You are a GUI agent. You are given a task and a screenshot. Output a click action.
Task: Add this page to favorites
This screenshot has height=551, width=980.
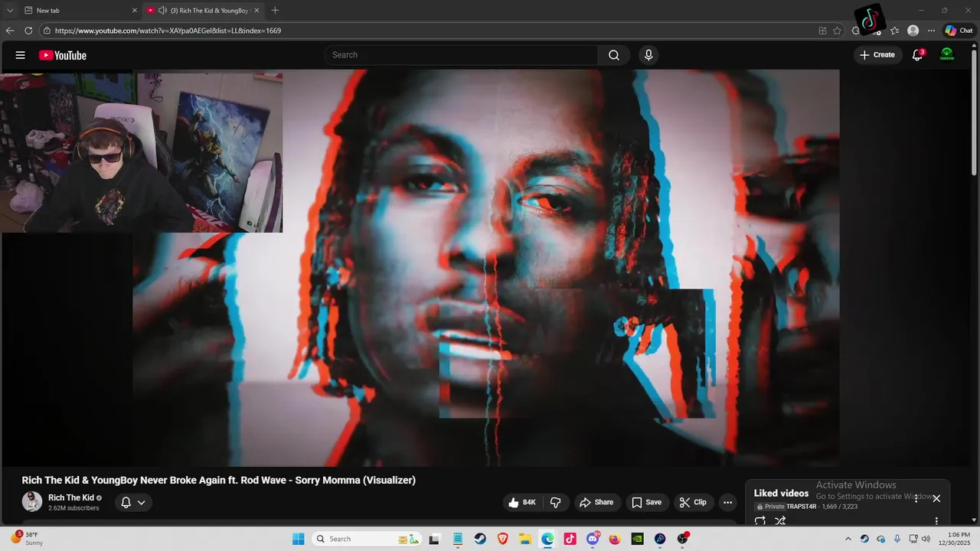[837, 31]
